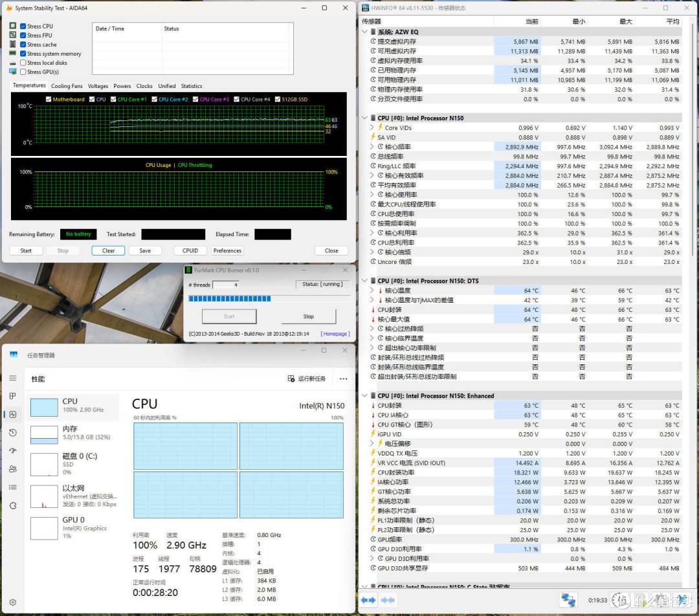Enable Stress local disks checkbox

pos(23,63)
